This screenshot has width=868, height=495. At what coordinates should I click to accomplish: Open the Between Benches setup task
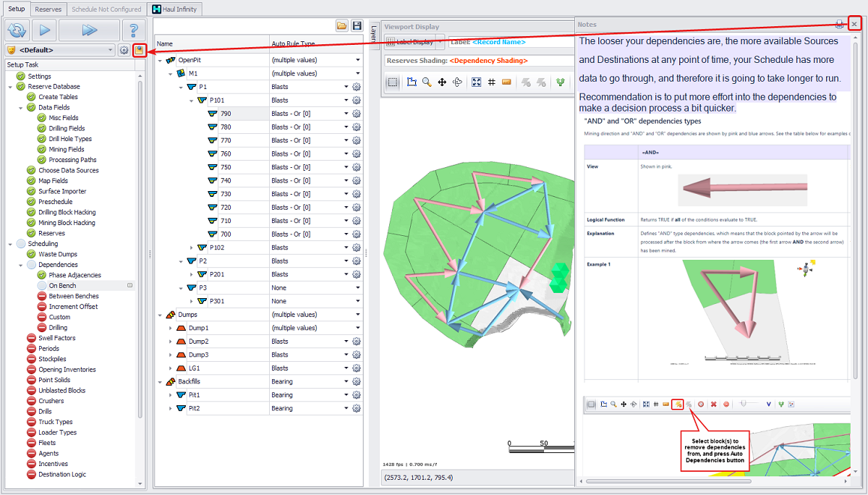point(73,296)
